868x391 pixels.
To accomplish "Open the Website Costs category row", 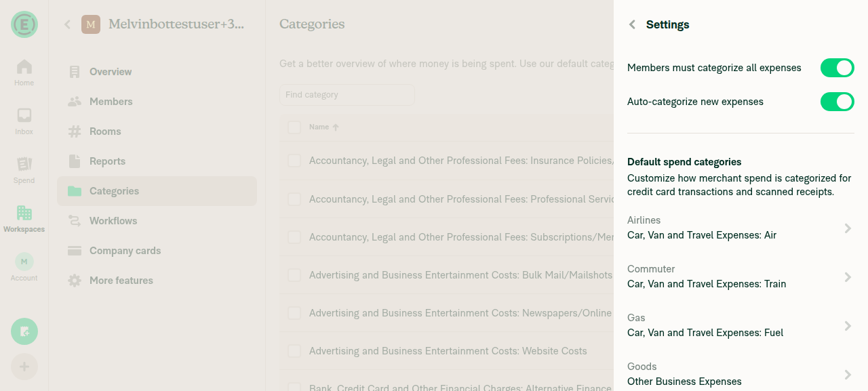I will [x=446, y=351].
